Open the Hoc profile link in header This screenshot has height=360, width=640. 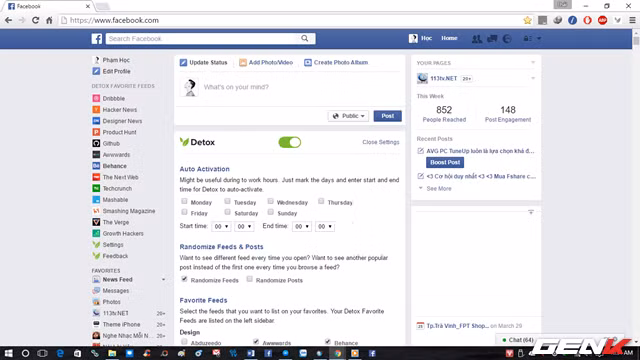click(x=420, y=38)
